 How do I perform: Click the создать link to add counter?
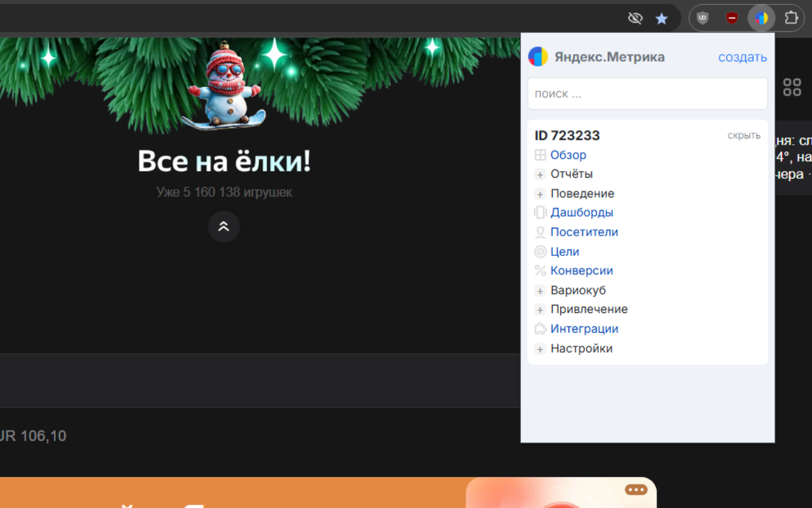(x=742, y=57)
